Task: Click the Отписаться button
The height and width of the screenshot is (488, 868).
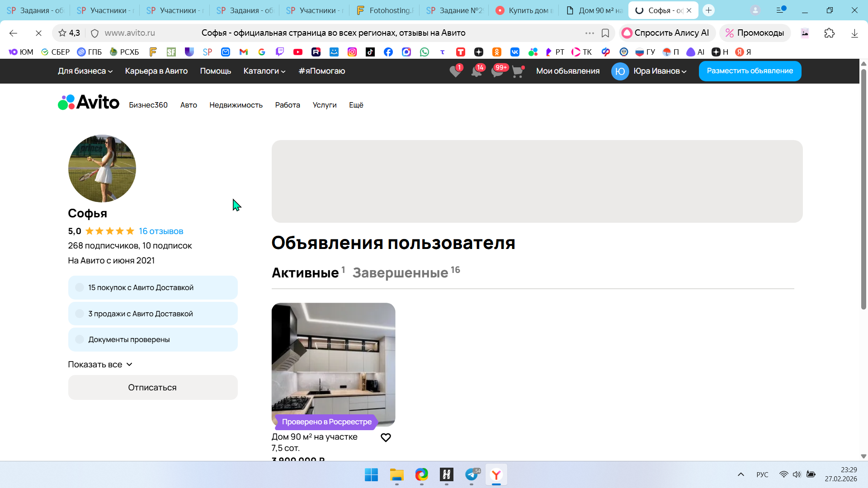Action: click(153, 387)
